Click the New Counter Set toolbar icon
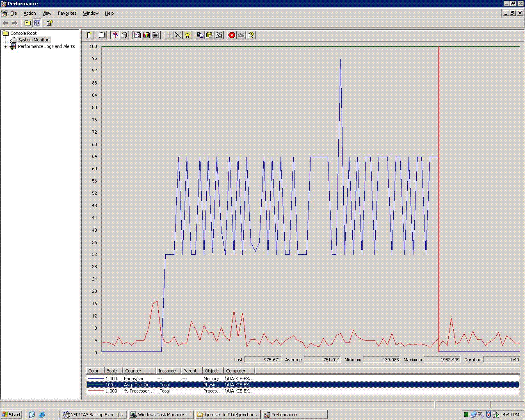Viewport: 525px width, 420px height. point(89,35)
